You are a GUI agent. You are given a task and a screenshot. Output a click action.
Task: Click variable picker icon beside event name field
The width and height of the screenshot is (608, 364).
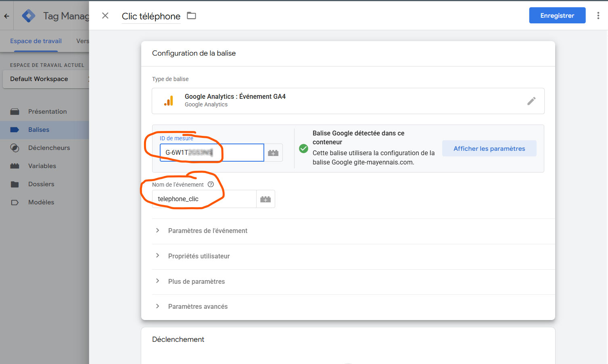(x=265, y=199)
